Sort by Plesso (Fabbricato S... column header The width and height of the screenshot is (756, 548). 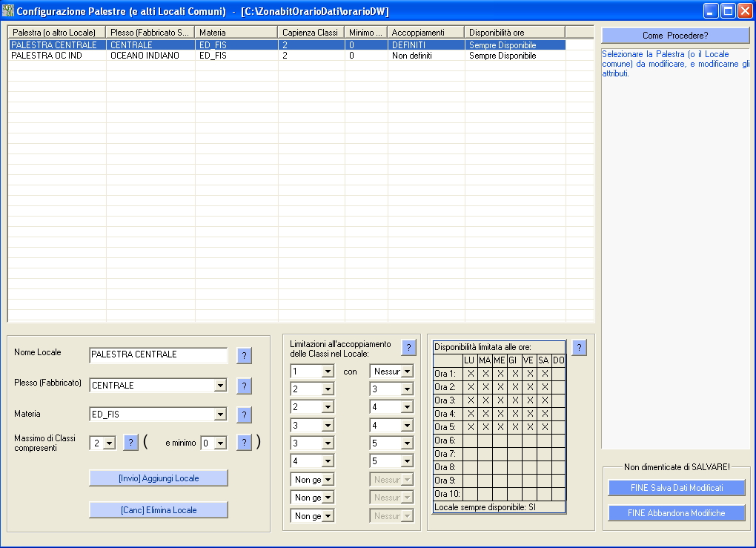point(150,33)
